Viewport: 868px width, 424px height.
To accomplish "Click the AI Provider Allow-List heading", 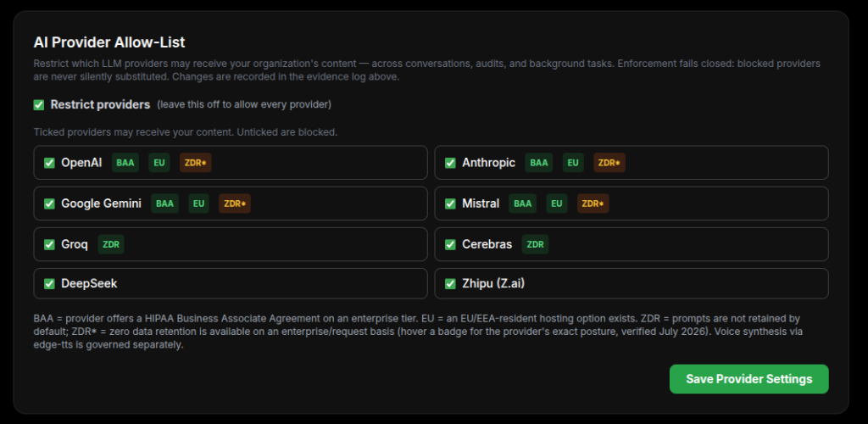I will [109, 42].
